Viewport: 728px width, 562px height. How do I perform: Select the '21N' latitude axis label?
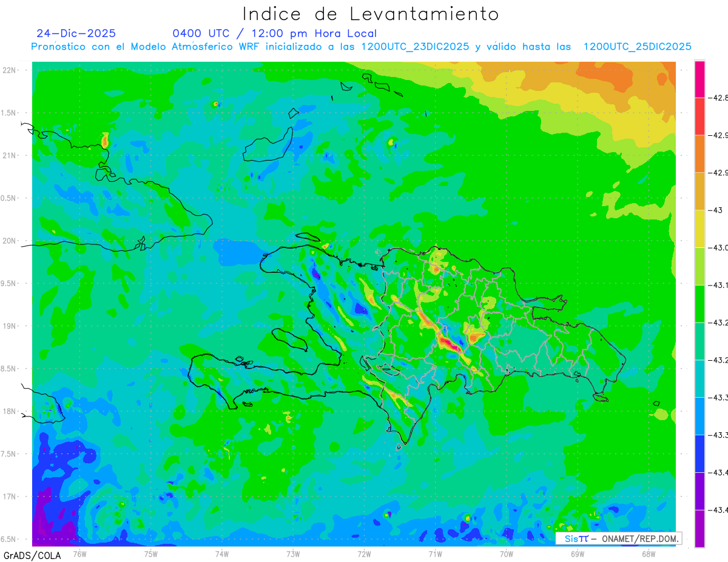tap(9, 156)
